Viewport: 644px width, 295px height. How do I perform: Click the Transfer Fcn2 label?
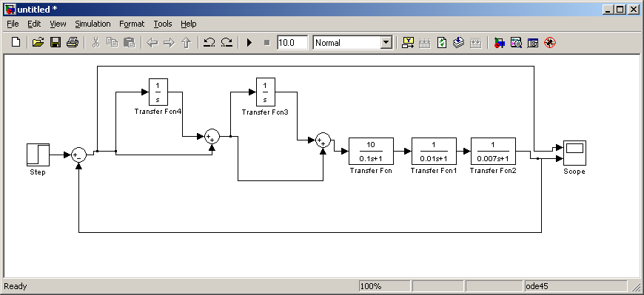click(x=493, y=171)
